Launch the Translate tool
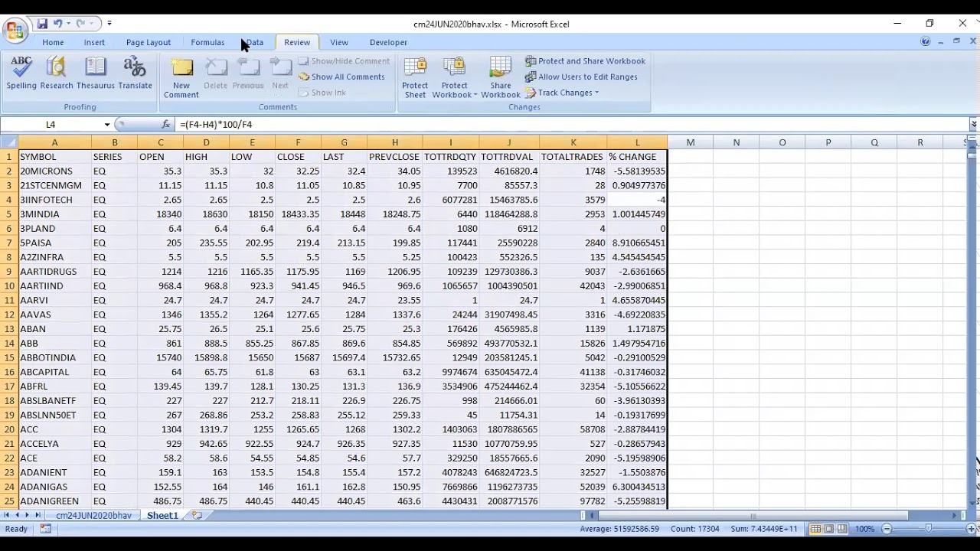980x551 pixels. click(x=135, y=73)
